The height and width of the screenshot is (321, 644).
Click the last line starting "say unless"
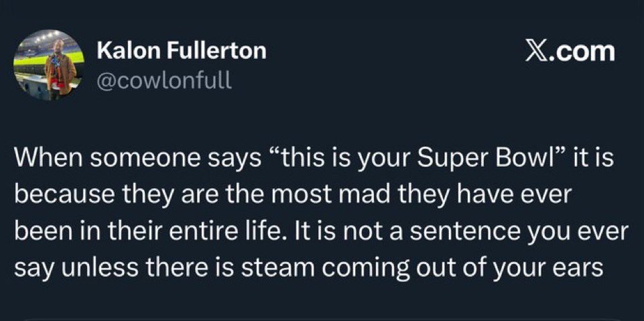click(x=309, y=268)
